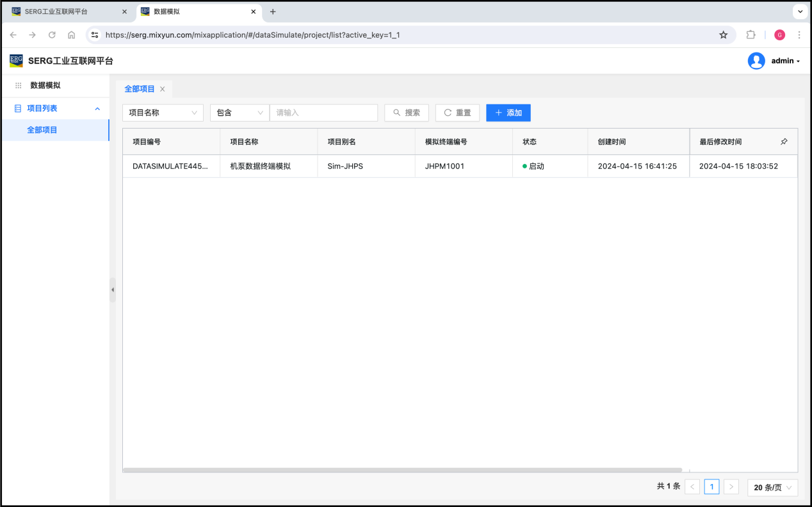Open the 20 条/页 page size dropdown
Image resolution: width=812 pixels, height=507 pixels.
coord(772,487)
